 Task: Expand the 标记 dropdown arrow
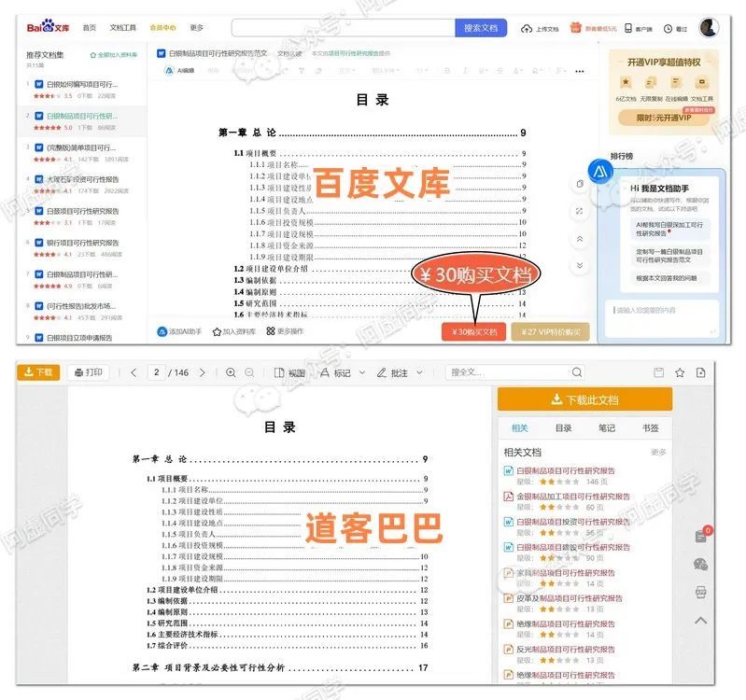[362, 372]
